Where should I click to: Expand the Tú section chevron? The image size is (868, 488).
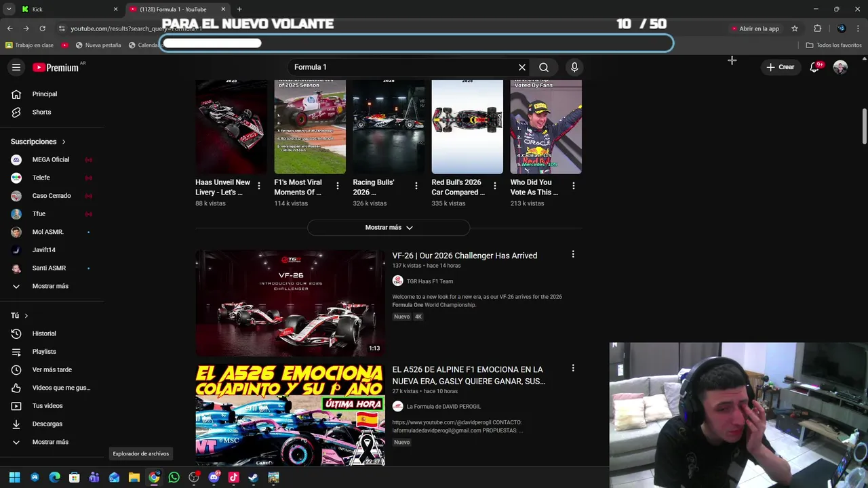pyautogui.click(x=26, y=316)
